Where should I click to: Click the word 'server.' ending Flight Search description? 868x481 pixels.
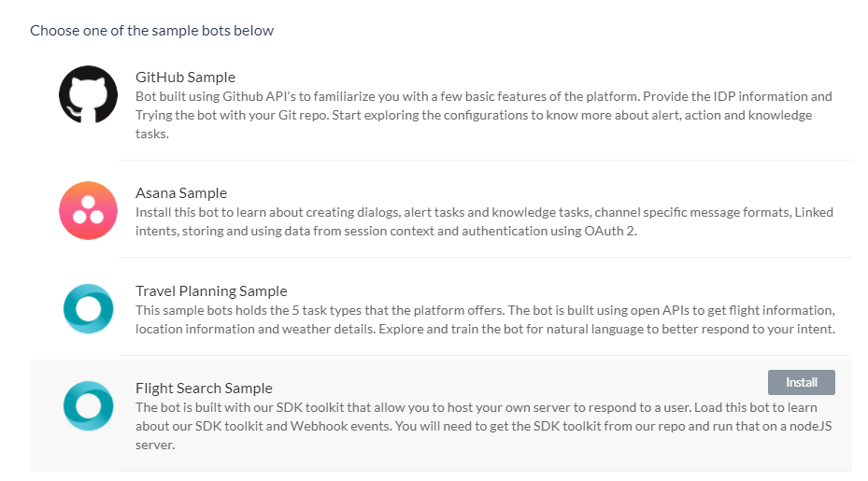pos(155,445)
